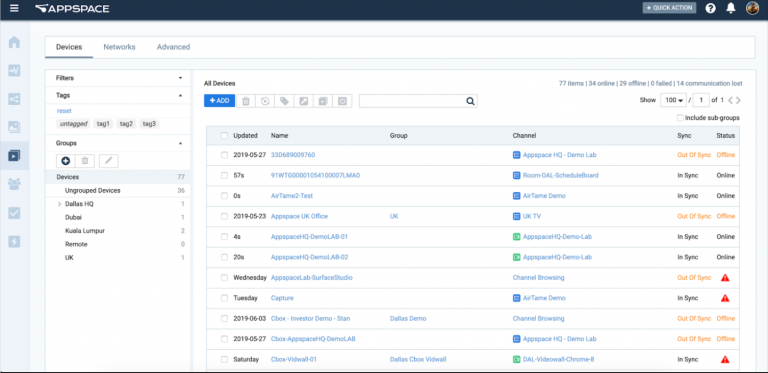Click the device screen toolbar icon
768x373 pixels.
[x=342, y=101]
